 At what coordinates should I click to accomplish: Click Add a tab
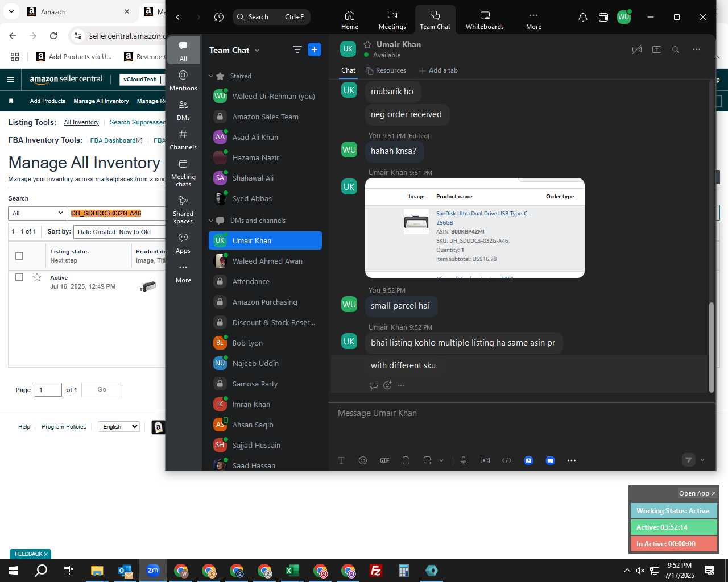[439, 70]
